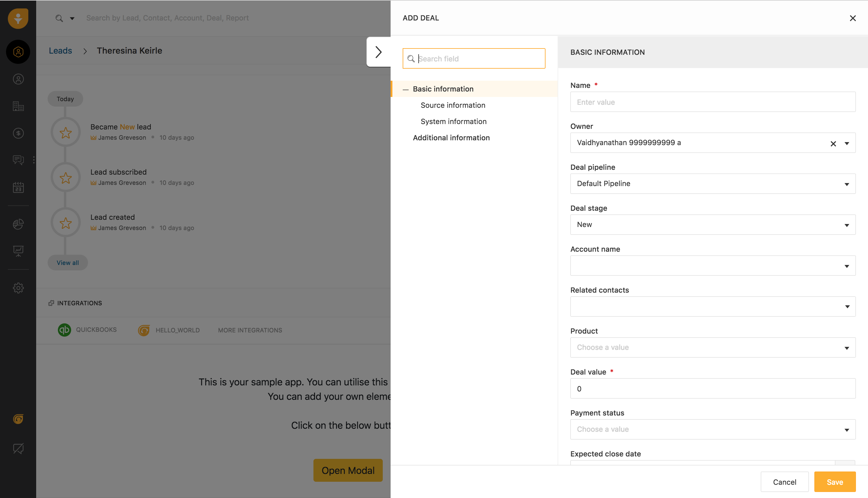Click the INTEGRATIONS section heading
868x498 pixels.
coord(79,303)
